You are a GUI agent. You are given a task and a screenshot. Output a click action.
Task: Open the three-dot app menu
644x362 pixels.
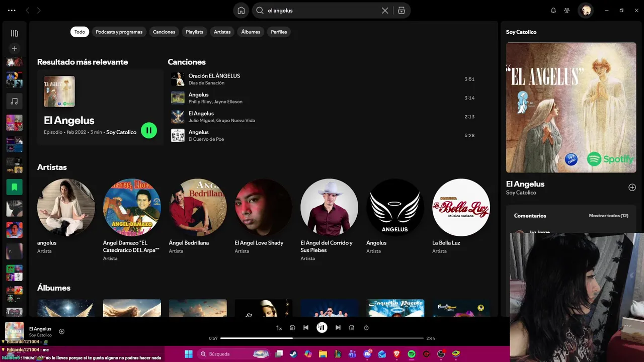coord(12,10)
